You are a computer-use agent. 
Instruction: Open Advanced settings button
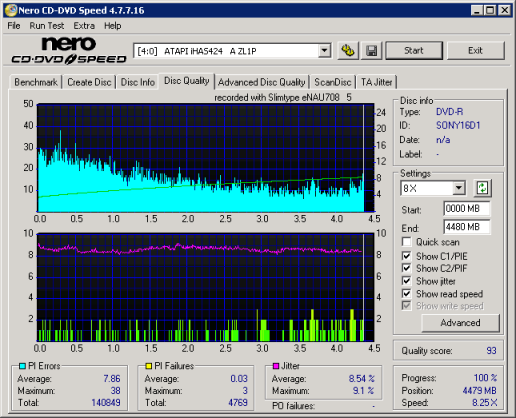(460, 323)
